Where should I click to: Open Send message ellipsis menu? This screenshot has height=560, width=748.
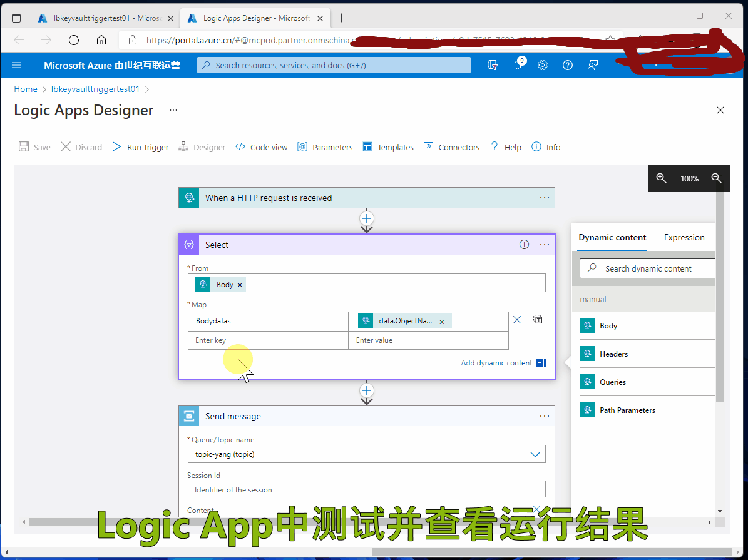point(545,416)
